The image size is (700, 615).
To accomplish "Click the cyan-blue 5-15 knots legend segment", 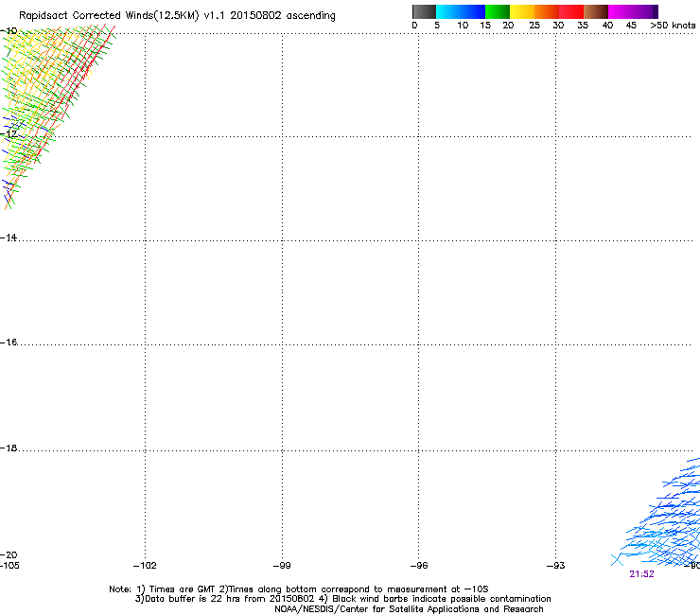I will (461, 11).
